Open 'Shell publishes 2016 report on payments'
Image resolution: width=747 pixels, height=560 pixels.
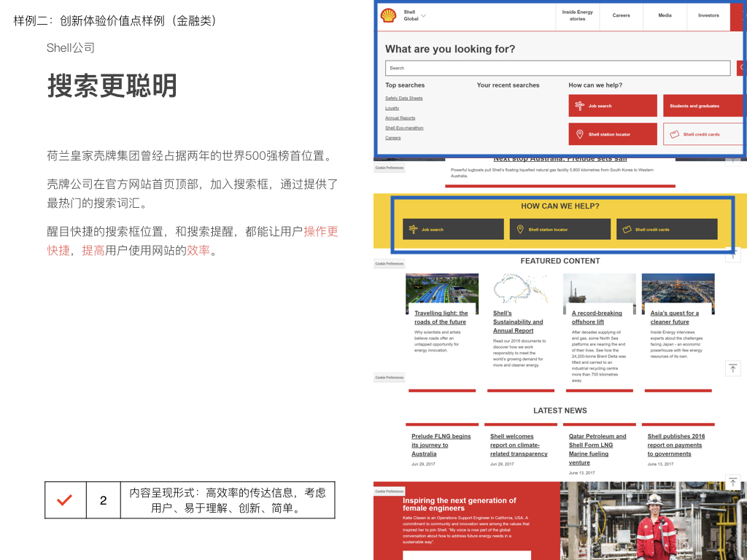pyautogui.click(x=676, y=445)
